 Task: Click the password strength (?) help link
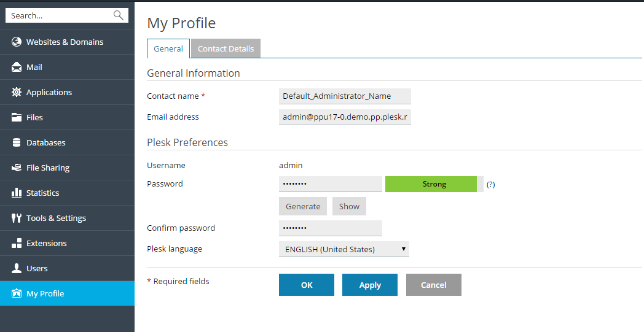pos(490,184)
